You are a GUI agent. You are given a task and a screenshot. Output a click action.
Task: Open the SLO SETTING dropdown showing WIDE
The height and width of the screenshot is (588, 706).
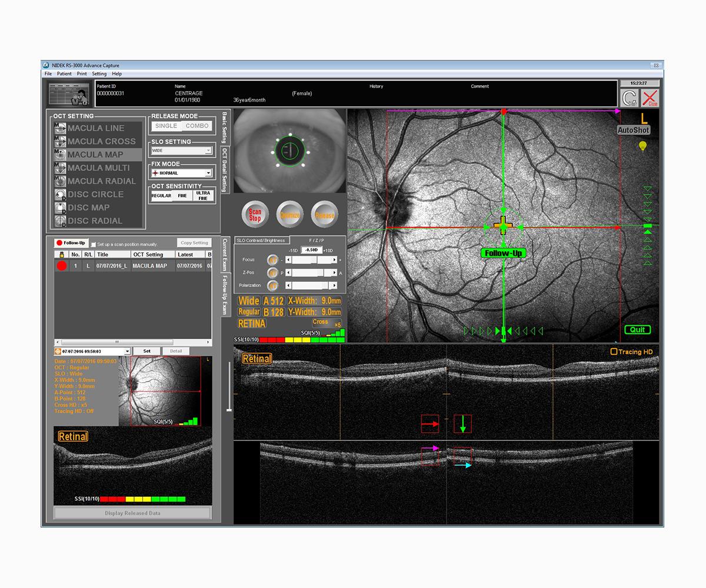(182, 151)
